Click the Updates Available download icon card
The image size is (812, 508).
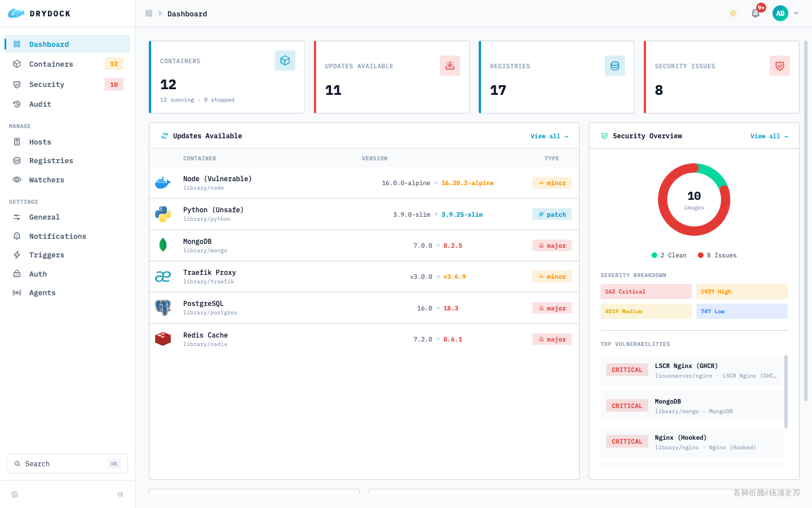(x=450, y=65)
